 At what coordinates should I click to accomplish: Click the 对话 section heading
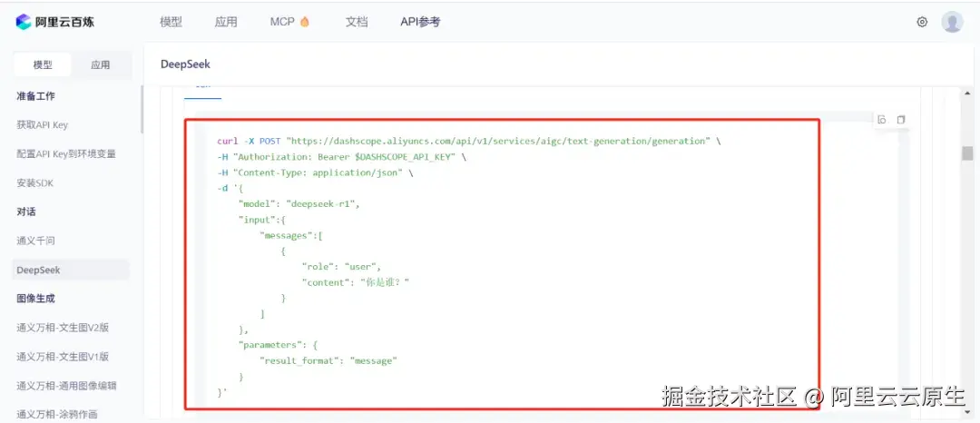tap(26, 211)
